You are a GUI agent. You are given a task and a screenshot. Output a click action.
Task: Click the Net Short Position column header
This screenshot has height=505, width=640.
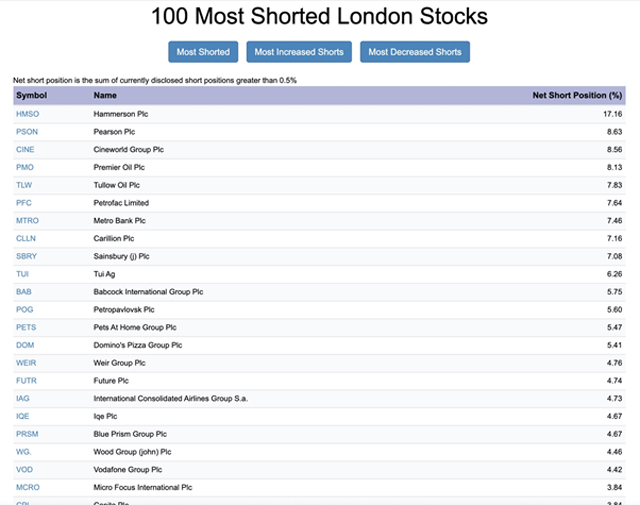578,95
